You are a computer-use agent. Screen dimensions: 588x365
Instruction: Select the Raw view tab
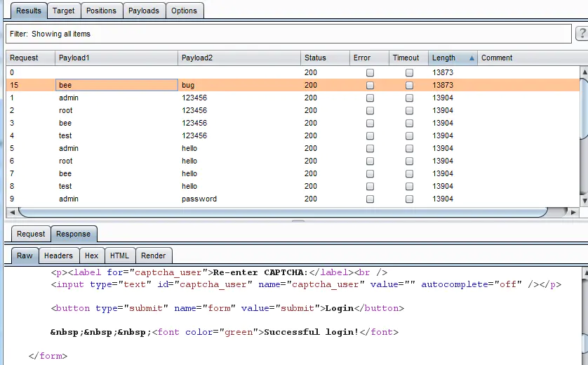click(25, 255)
